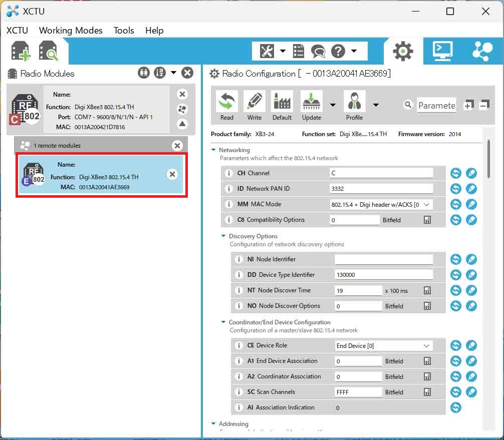Collapse the Networking section
This screenshot has width=504, height=440.
pos(213,150)
